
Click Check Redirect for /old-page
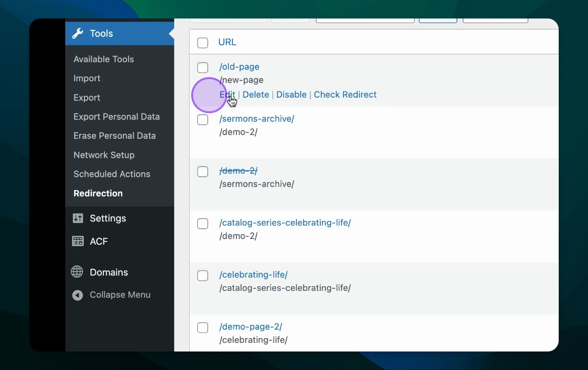[x=345, y=95]
